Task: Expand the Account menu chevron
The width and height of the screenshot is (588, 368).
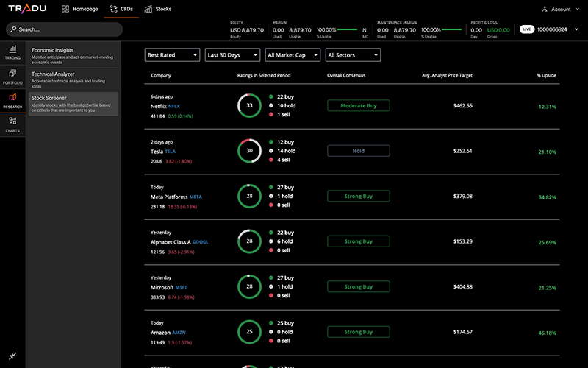Action: [x=577, y=9]
